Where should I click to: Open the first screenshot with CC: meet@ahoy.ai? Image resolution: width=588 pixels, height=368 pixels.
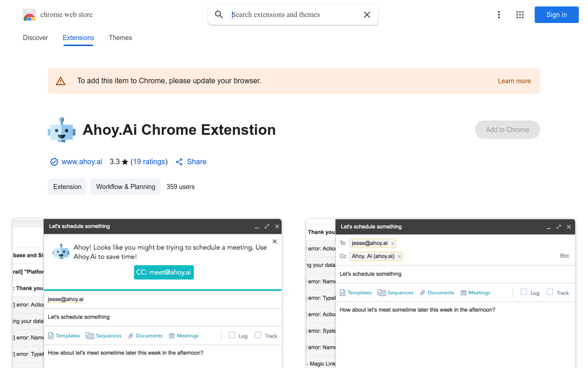click(147, 293)
